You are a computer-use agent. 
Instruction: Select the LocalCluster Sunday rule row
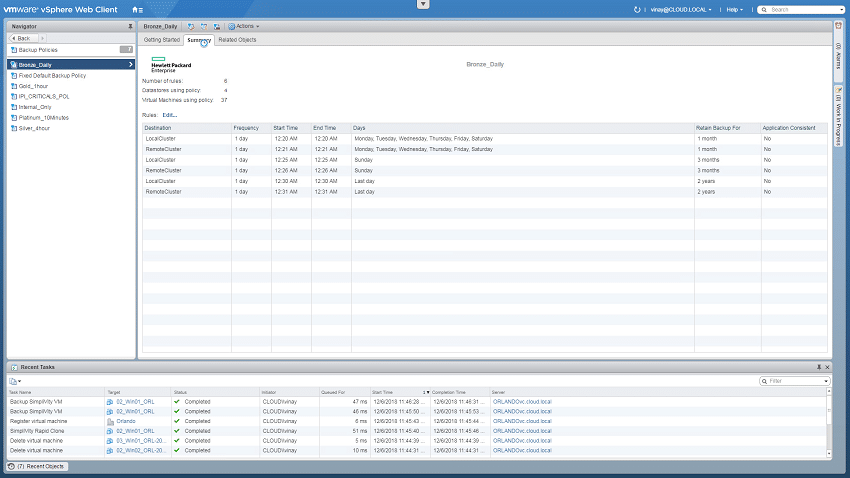coord(485,160)
